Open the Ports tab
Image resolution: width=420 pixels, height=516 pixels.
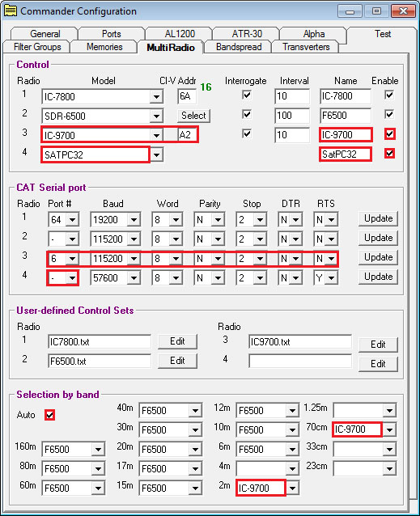tap(111, 34)
